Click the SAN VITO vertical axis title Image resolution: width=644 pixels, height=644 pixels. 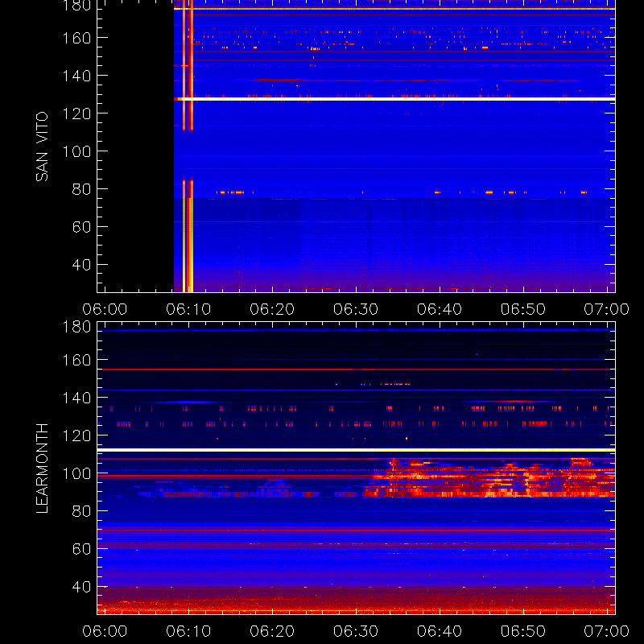(x=42, y=147)
